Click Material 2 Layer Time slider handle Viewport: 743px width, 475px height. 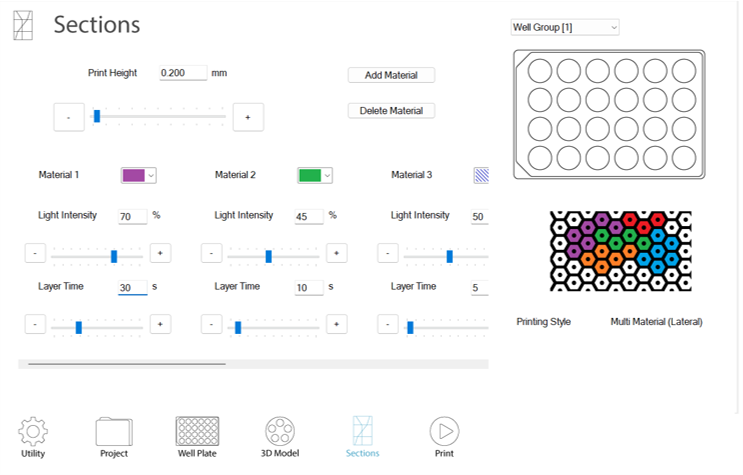[x=238, y=328]
